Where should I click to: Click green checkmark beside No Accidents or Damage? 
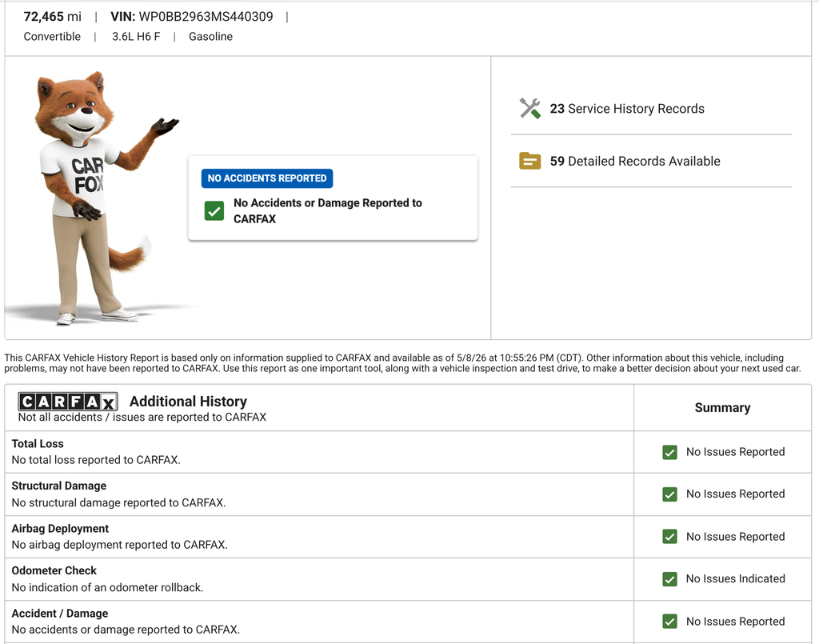(214, 211)
